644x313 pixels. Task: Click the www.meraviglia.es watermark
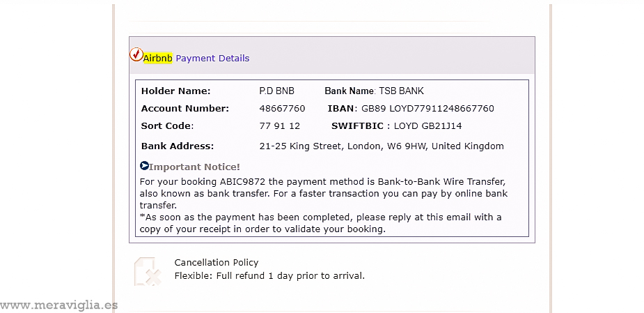59,305
